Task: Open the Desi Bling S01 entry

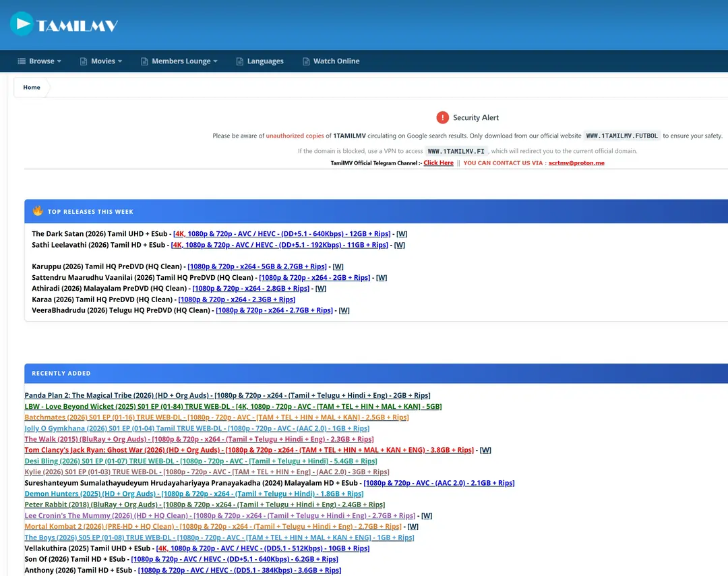Action: tap(201, 461)
